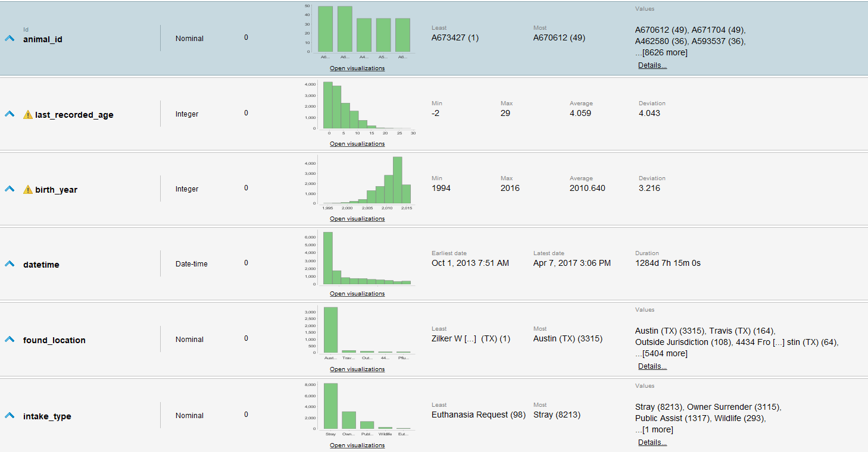
Task: Show Details for found_location values
Action: point(652,366)
